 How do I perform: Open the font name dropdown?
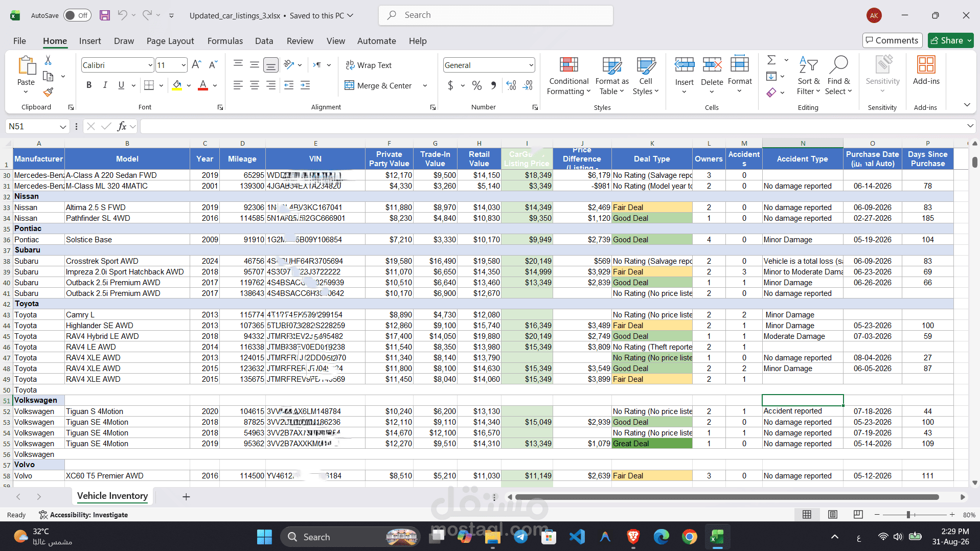(x=150, y=65)
